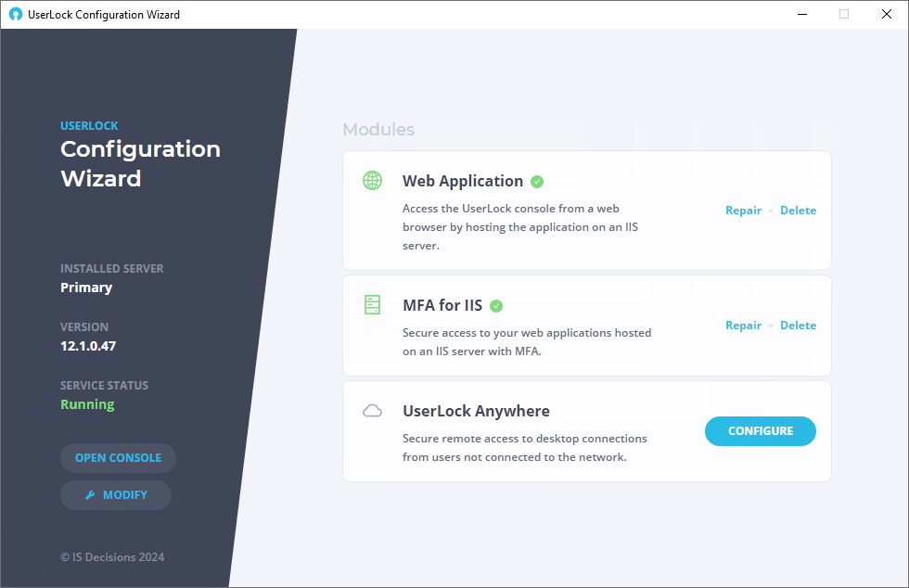Screen dimensions: 909x588
Task: Click the MODIFY button
Action: tap(116, 495)
